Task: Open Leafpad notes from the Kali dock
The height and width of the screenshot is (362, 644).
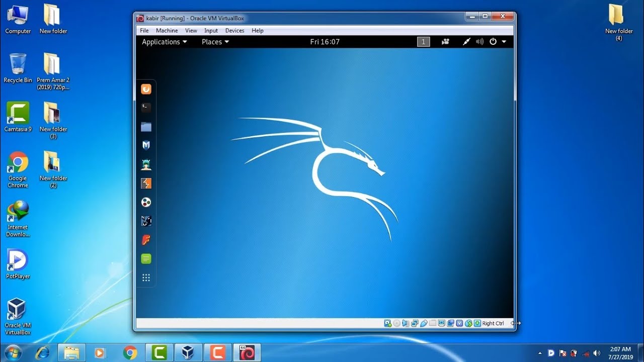Action: (146, 259)
